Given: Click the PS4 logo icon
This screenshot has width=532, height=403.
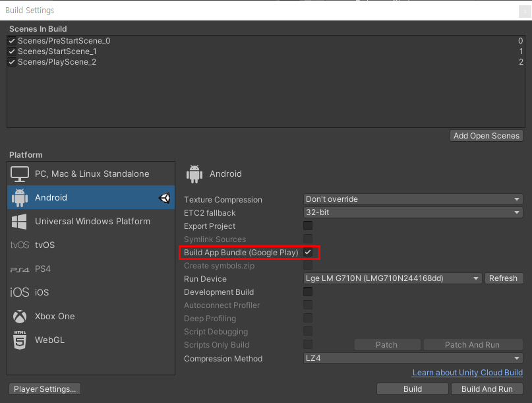Looking at the screenshot, I should click(x=20, y=269).
